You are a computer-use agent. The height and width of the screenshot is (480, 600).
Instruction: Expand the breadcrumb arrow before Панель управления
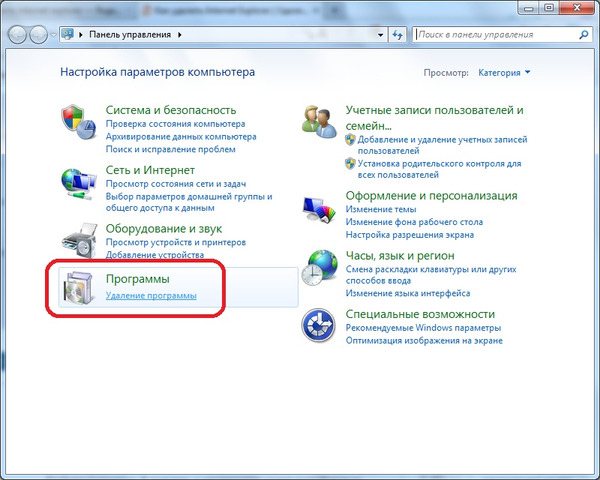(x=80, y=35)
